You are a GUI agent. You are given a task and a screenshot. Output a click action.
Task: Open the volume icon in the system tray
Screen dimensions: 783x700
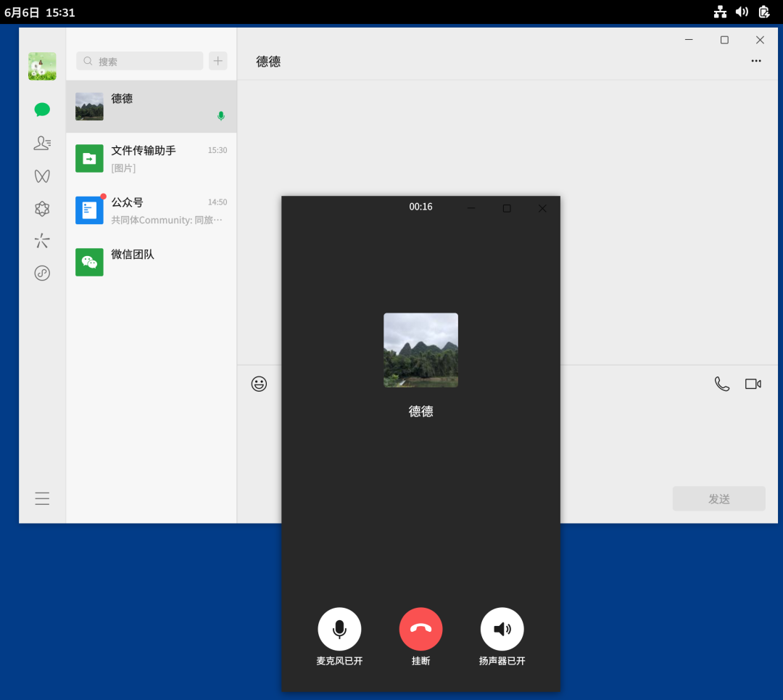tap(742, 12)
